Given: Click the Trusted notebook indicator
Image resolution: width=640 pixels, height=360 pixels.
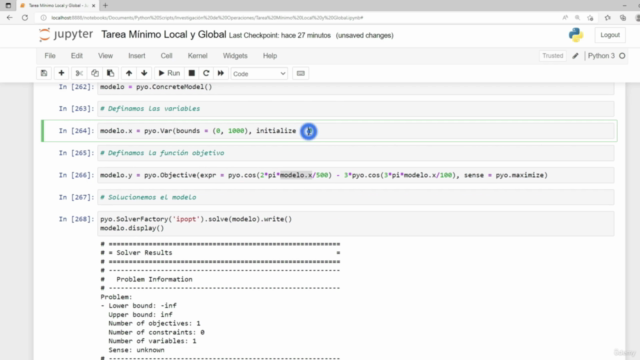Looking at the screenshot, I should 553,56.
